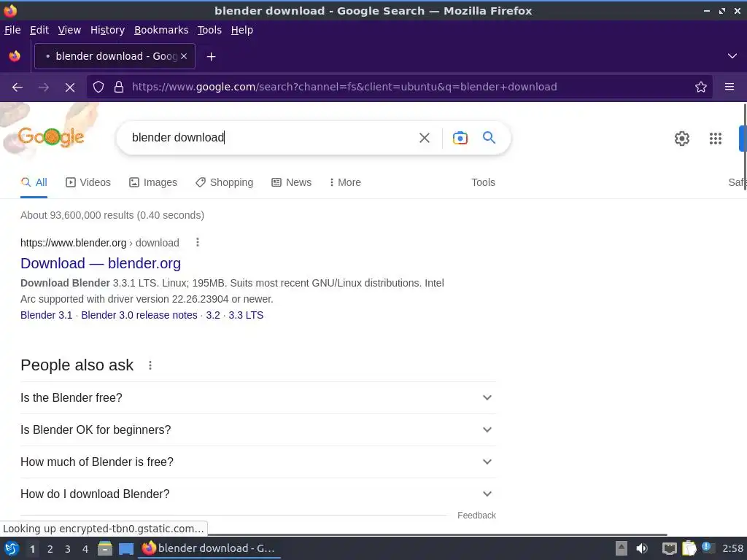Clear the Google search box text

click(x=424, y=138)
